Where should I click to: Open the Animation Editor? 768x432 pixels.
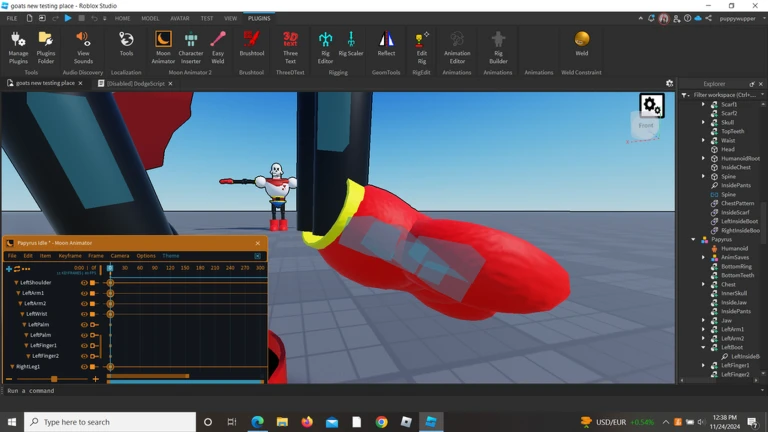tap(457, 48)
